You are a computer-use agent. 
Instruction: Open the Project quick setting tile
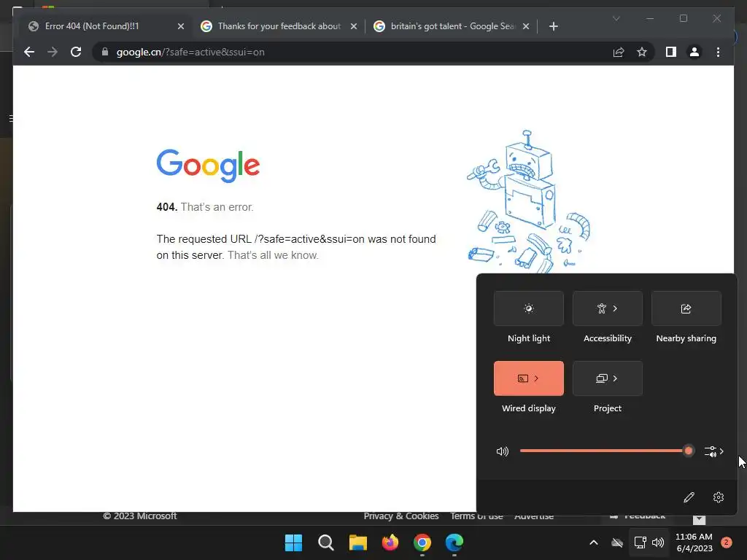(608, 378)
